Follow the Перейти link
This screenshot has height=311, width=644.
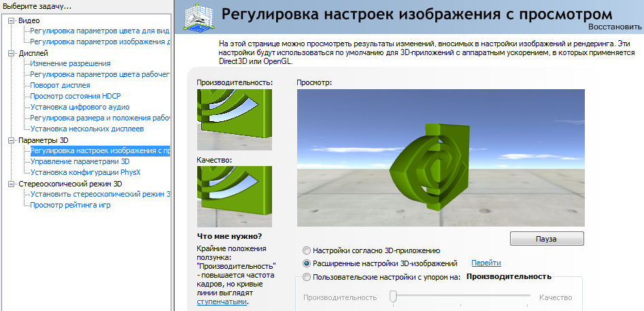tap(486, 263)
